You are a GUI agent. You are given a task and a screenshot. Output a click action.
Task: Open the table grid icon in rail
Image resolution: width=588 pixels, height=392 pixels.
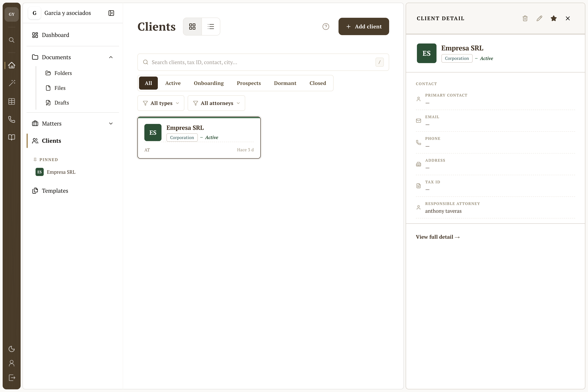click(x=11, y=101)
